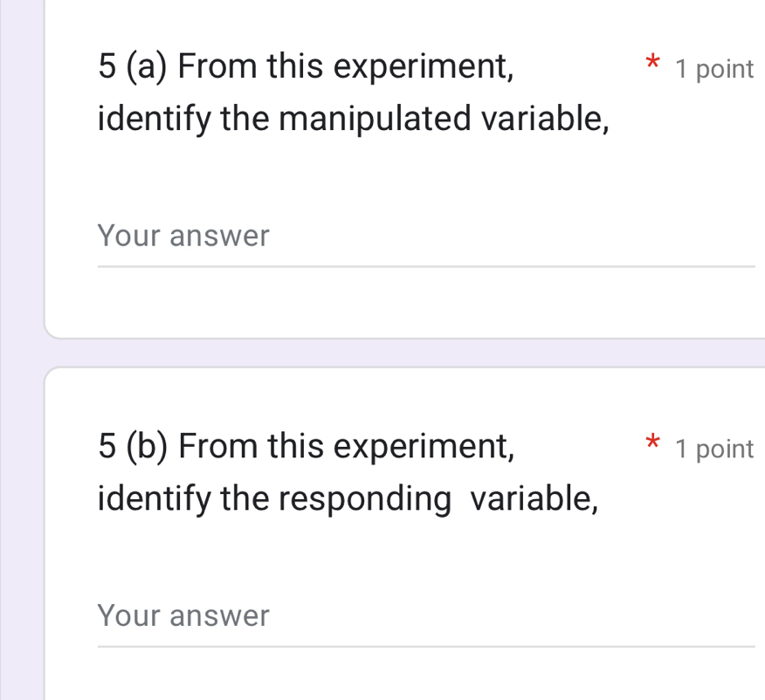Screen dimensions: 765x700
Task: Click the answer underline beneath question 5 (a)
Action: tap(425, 266)
